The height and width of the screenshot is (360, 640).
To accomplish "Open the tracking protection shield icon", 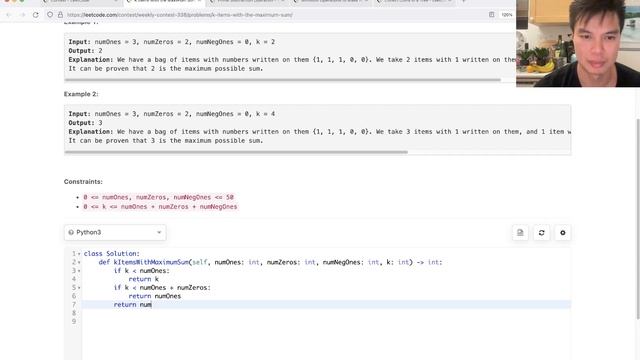I will click(x=50, y=15).
